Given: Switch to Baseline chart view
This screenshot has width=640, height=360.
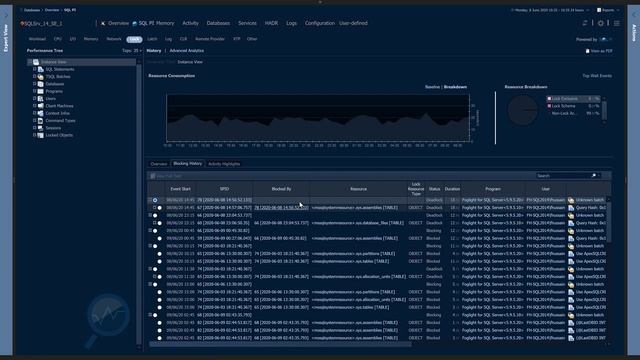Looking at the screenshot, I should tap(432, 87).
